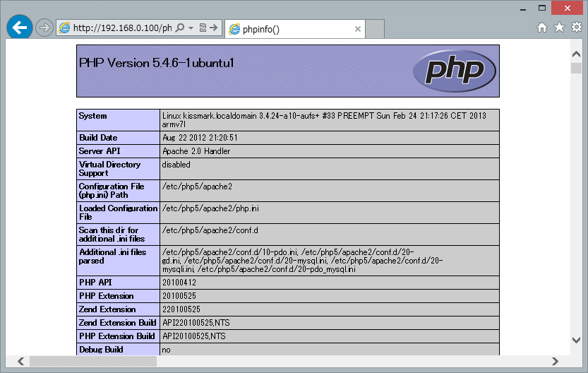Click the /etc/php5/apache2/php.ini value
The height and width of the screenshot is (373, 588).
click(x=210, y=208)
